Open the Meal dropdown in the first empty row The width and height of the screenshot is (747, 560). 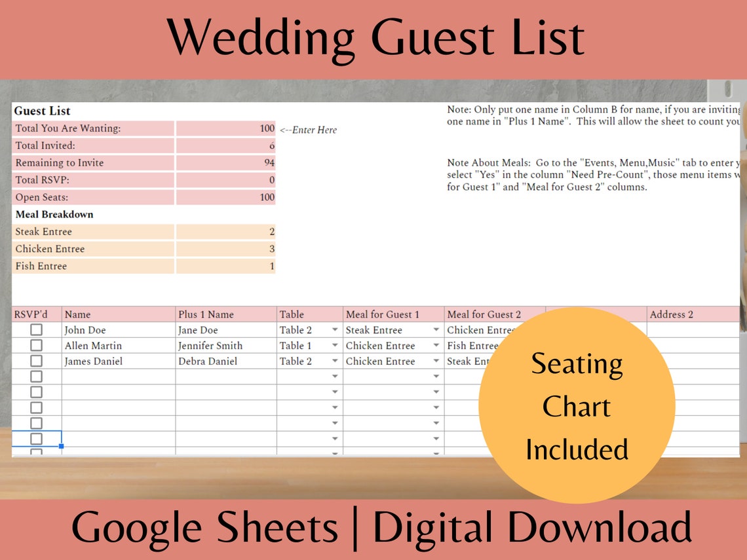tap(436, 376)
